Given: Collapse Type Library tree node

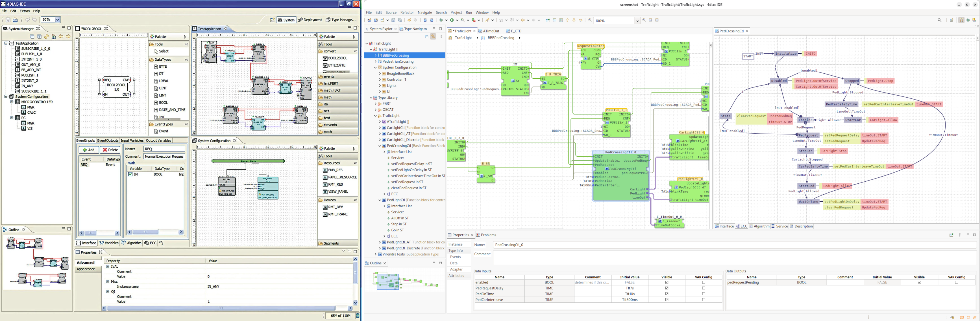Looking at the screenshot, I should (x=371, y=98).
